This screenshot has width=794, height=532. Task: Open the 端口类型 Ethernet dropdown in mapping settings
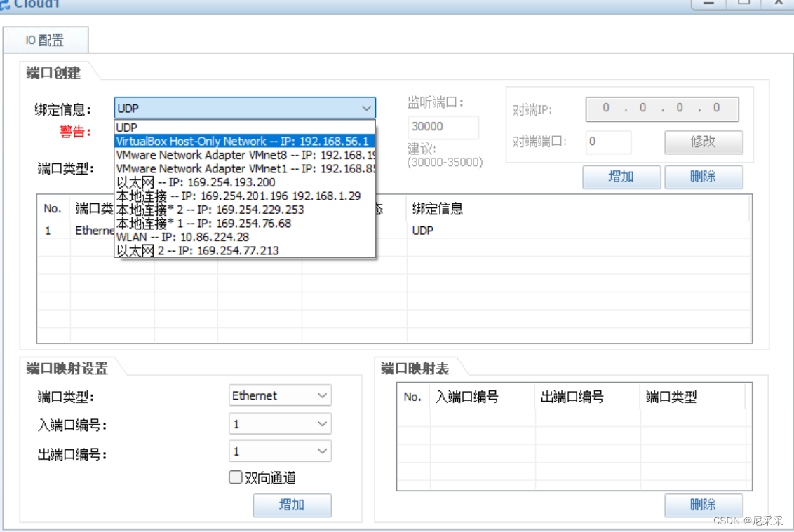280,395
